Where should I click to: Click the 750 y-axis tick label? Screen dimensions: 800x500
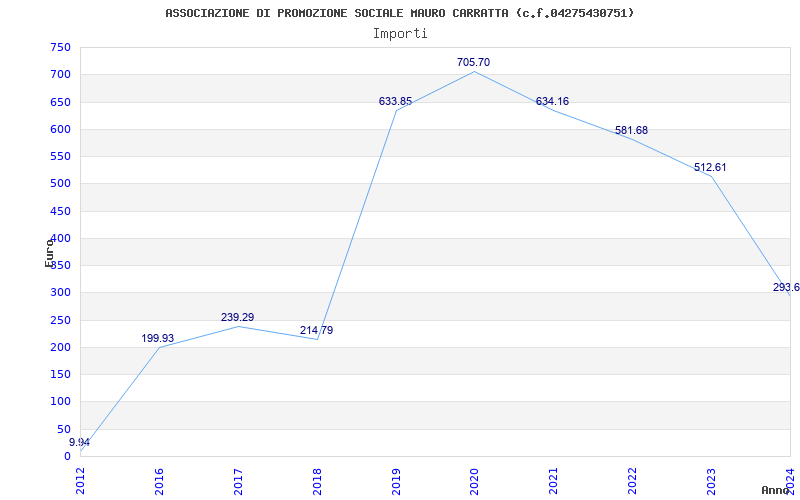pos(60,47)
